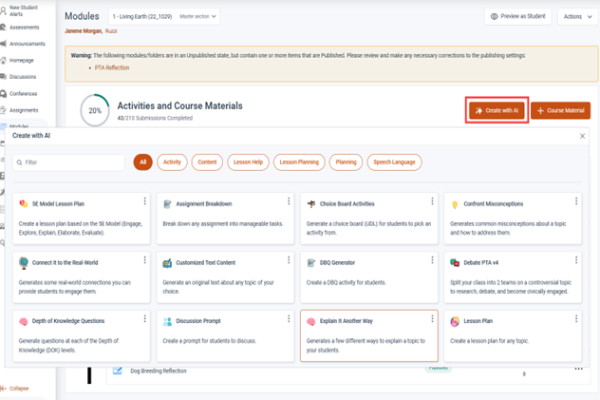Click Preview as Student button
The image size is (600, 400).
[518, 16]
